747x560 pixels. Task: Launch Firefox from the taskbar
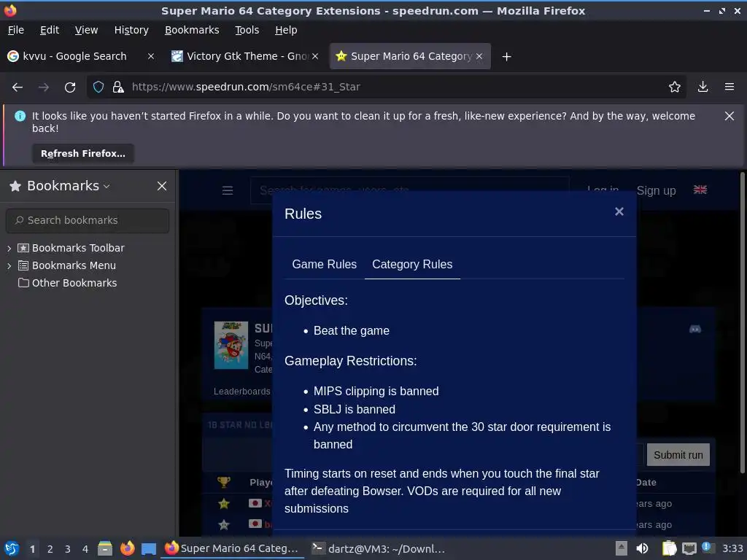(x=127, y=548)
